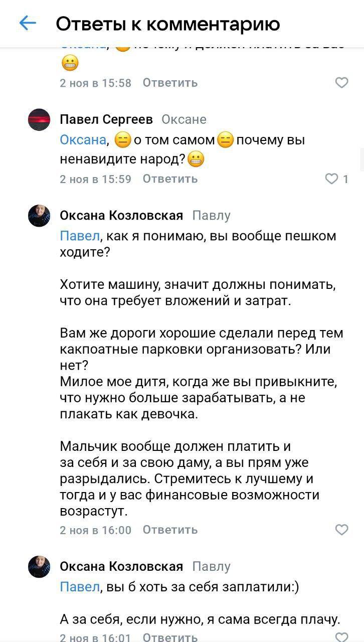Tap the blue Оксана mention in Павел's comment
364x642 pixels.
tap(83, 140)
